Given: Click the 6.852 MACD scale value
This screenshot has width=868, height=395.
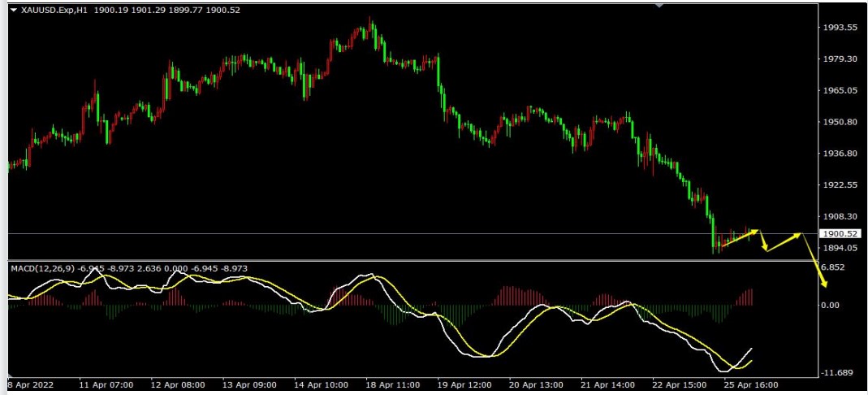Looking at the screenshot, I should pyautogui.click(x=833, y=267).
